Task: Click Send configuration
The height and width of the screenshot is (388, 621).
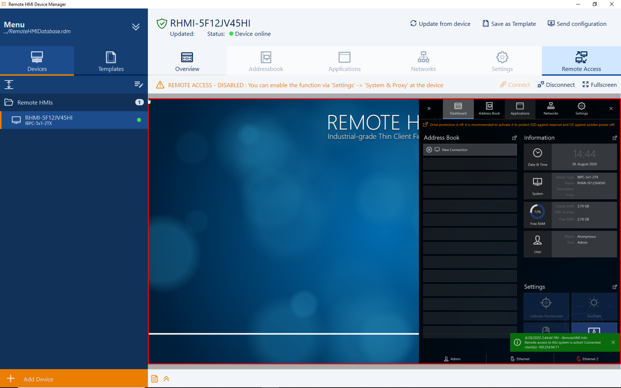Action: (x=577, y=24)
